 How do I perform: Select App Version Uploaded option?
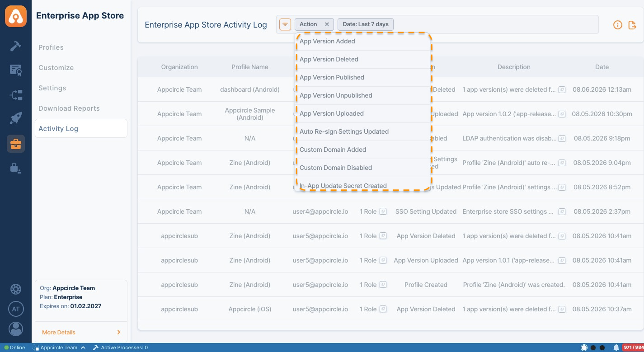[362, 113]
